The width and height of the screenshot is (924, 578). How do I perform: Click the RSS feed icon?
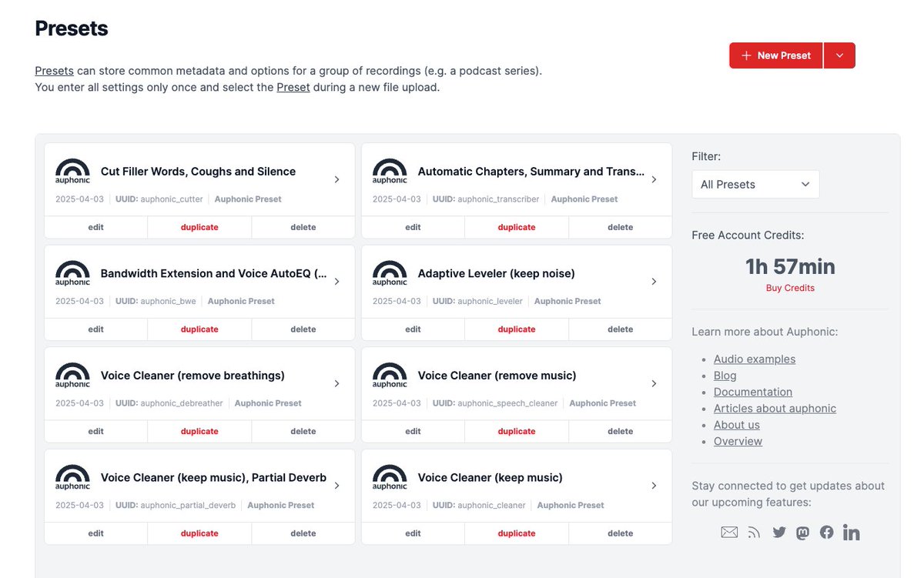click(x=754, y=531)
